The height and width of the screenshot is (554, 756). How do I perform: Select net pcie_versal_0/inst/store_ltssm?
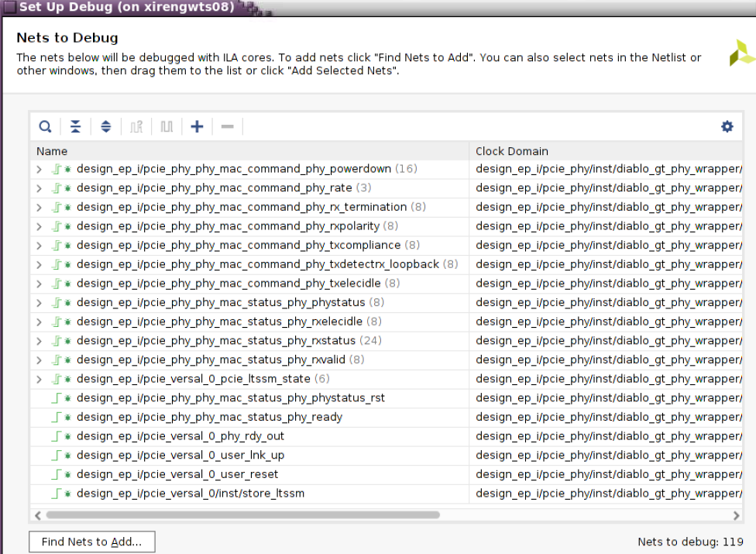point(191,494)
